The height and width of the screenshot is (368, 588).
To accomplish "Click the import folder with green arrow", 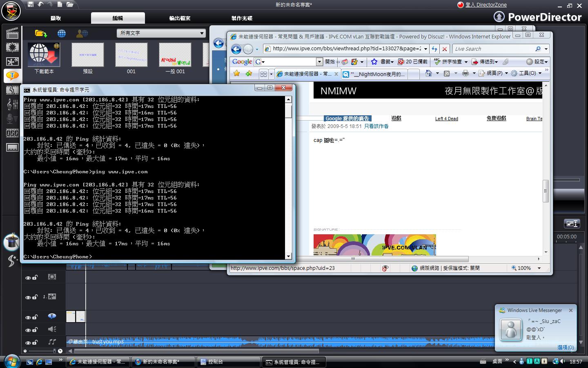I will point(41,33).
